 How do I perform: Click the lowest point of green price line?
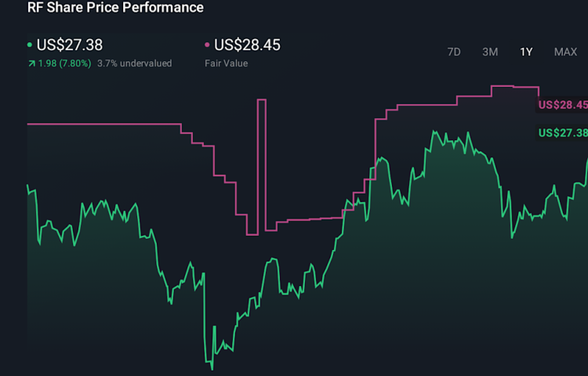coord(212,368)
